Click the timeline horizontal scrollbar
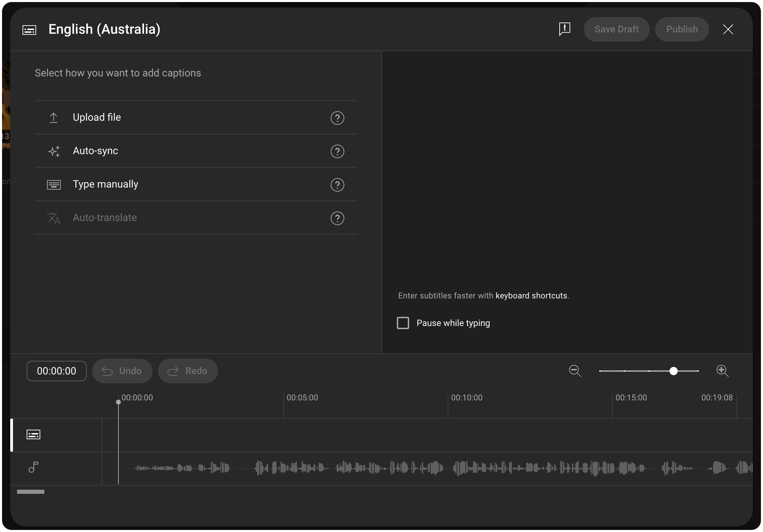The height and width of the screenshot is (532, 763). (31, 492)
